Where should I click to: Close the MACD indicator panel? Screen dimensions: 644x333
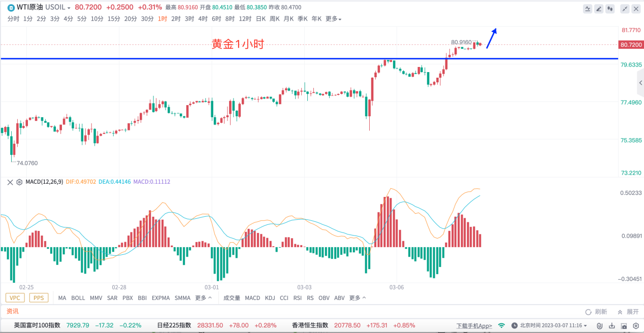(x=10, y=182)
